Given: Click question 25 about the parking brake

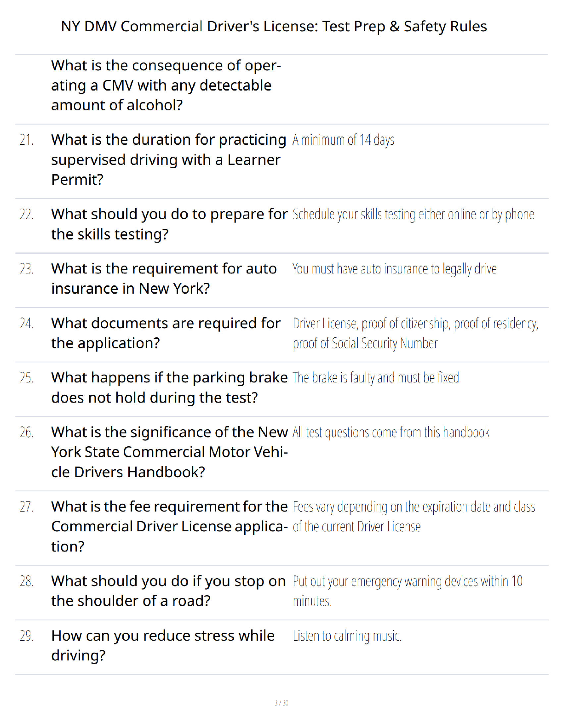Looking at the screenshot, I should (x=170, y=387).
